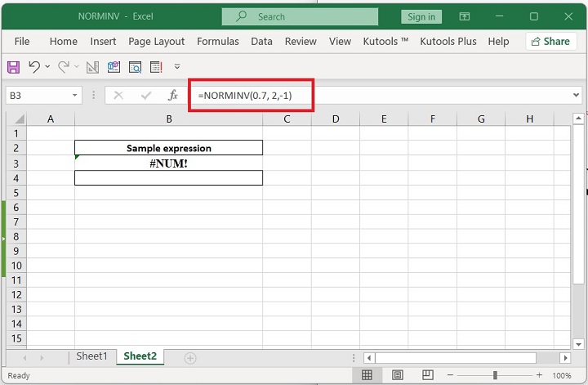588x385 pixels.
Task: Open the Undo history dropdown arrow
Action: [x=47, y=67]
